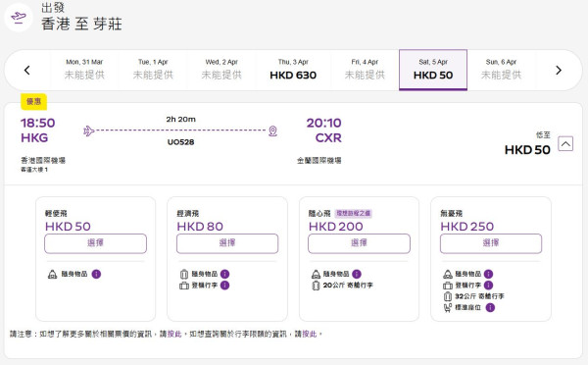Click the 32公斤 checked luggage icon

448,296
